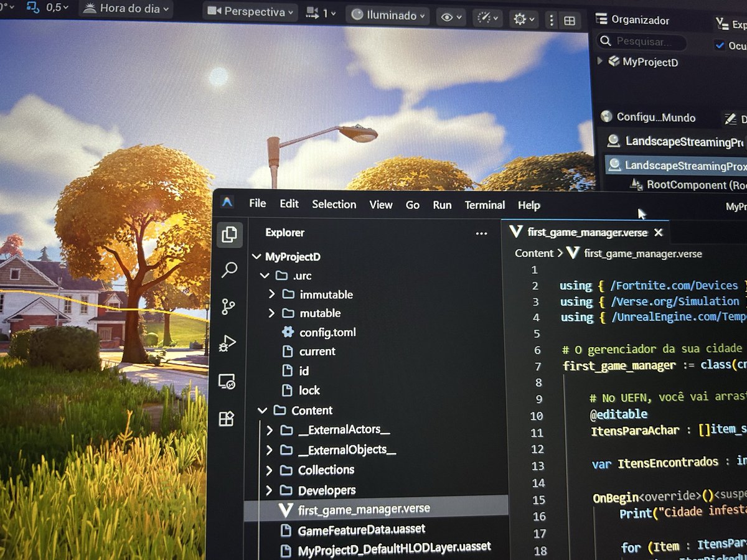The image size is (747, 560).
Task: Expand the immutable folder
Action: [271, 294]
